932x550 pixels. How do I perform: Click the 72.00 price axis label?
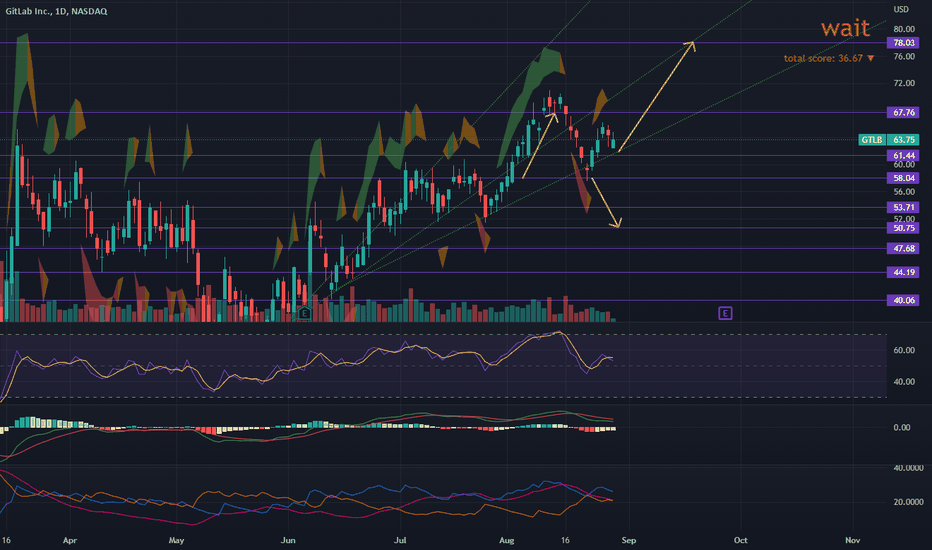(904, 83)
